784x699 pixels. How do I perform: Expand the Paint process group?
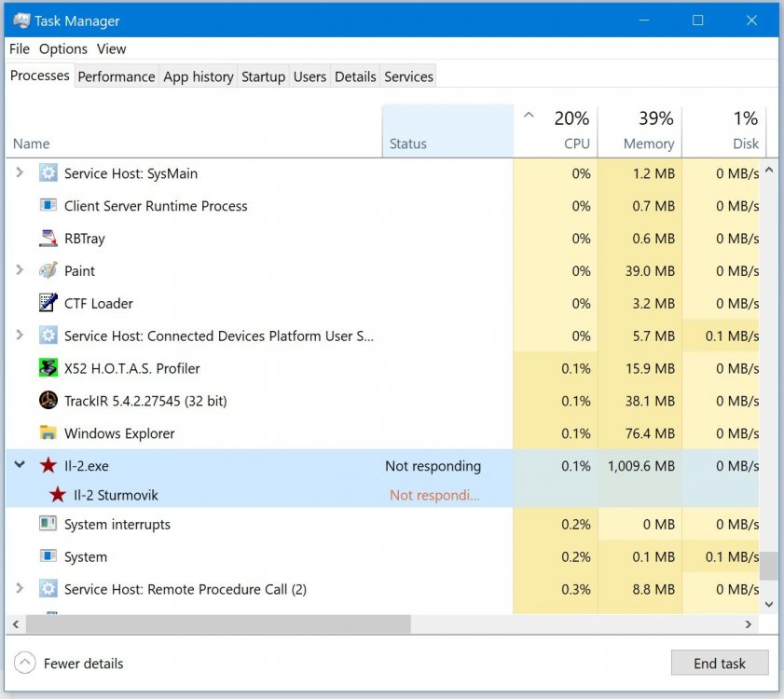(x=20, y=271)
